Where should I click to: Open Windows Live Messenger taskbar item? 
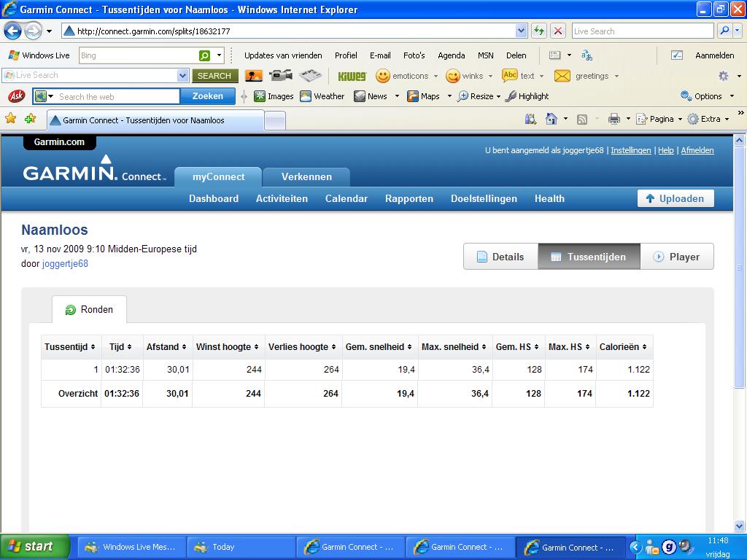tap(131, 547)
